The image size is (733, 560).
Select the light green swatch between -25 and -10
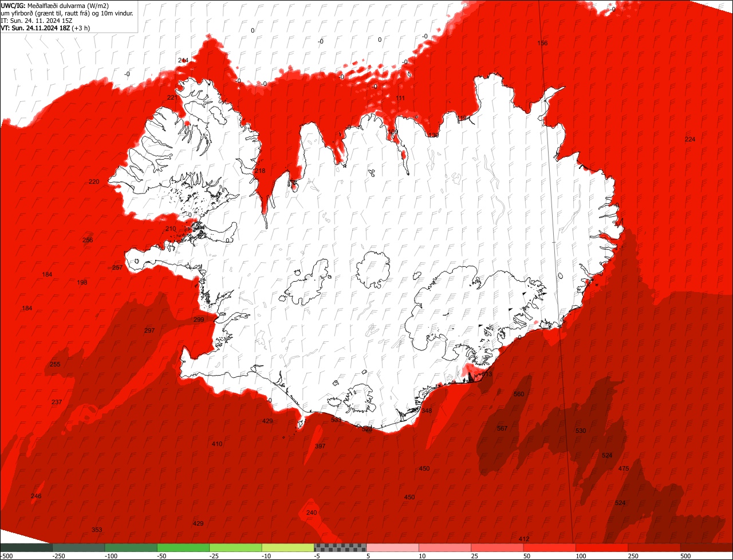click(235, 547)
